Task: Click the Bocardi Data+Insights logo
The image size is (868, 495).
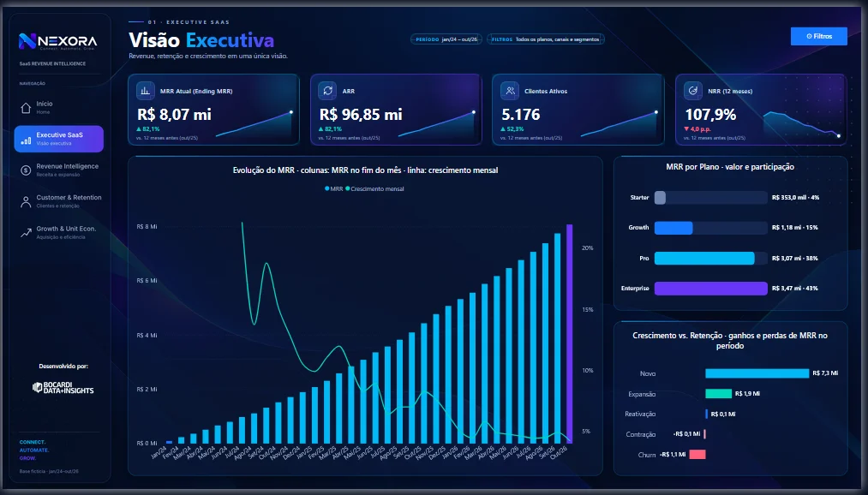Action: pos(63,388)
